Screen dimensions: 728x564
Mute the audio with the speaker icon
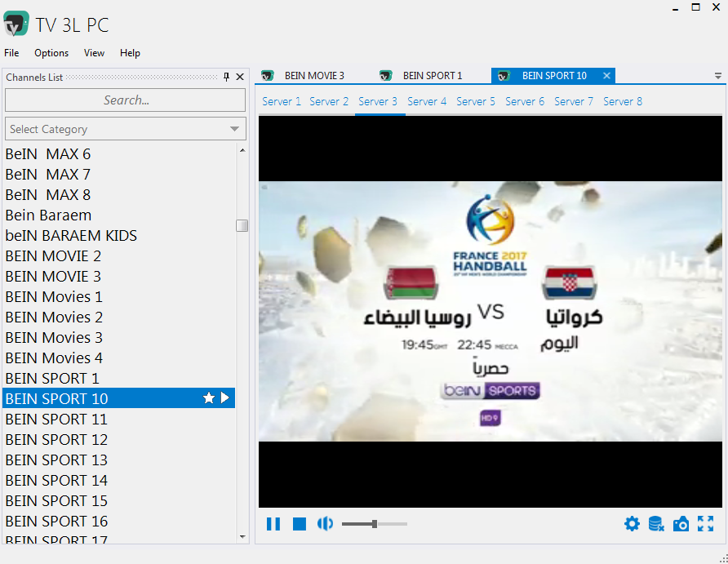[325, 524]
